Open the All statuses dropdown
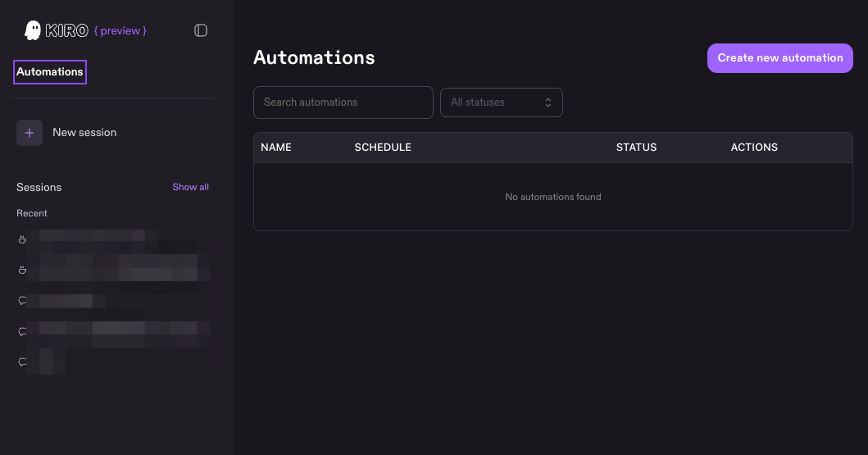The image size is (868, 455). 502,102
